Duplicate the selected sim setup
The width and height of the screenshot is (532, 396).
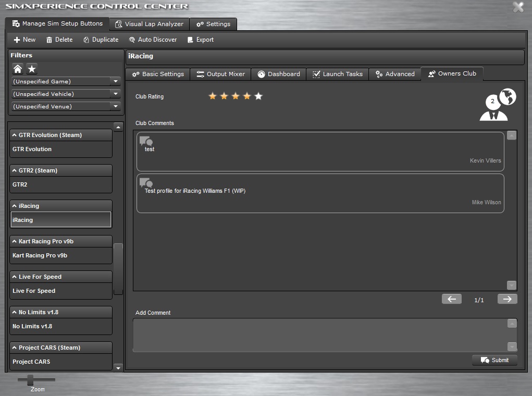tap(101, 40)
